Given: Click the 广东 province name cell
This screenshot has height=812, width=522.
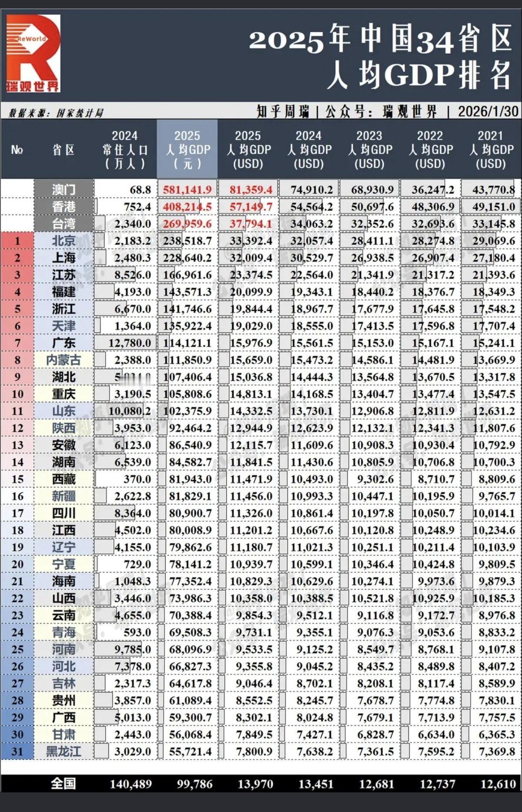Looking at the screenshot, I should coord(64,343).
